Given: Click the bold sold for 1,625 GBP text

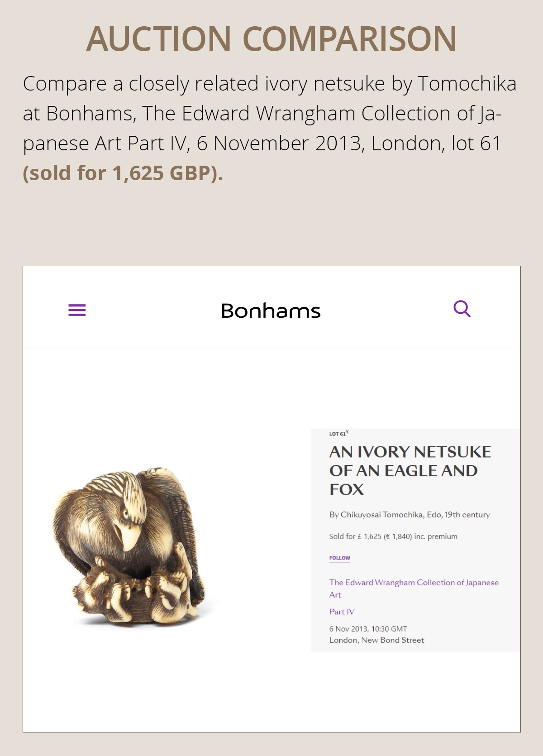Looking at the screenshot, I should pyautogui.click(x=123, y=173).
